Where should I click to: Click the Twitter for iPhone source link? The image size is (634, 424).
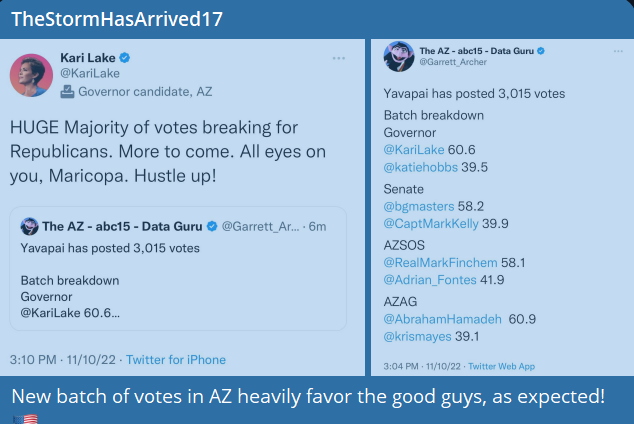(176, 360)
